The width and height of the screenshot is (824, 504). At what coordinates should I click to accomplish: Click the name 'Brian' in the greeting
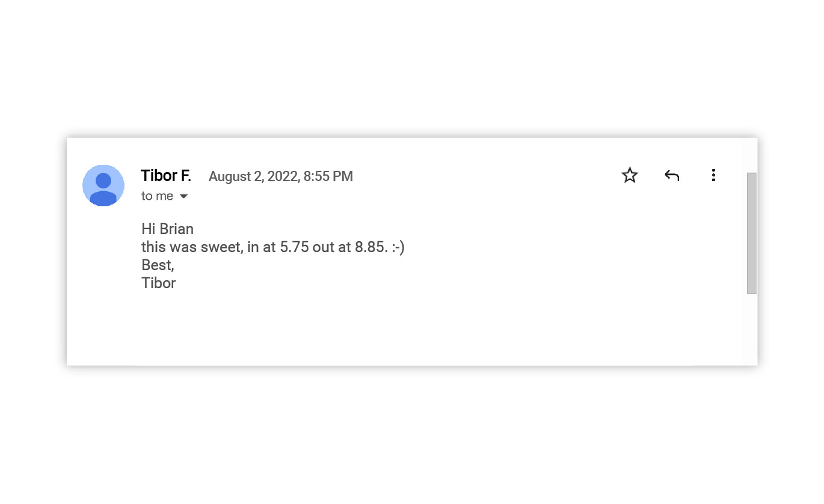177,229
